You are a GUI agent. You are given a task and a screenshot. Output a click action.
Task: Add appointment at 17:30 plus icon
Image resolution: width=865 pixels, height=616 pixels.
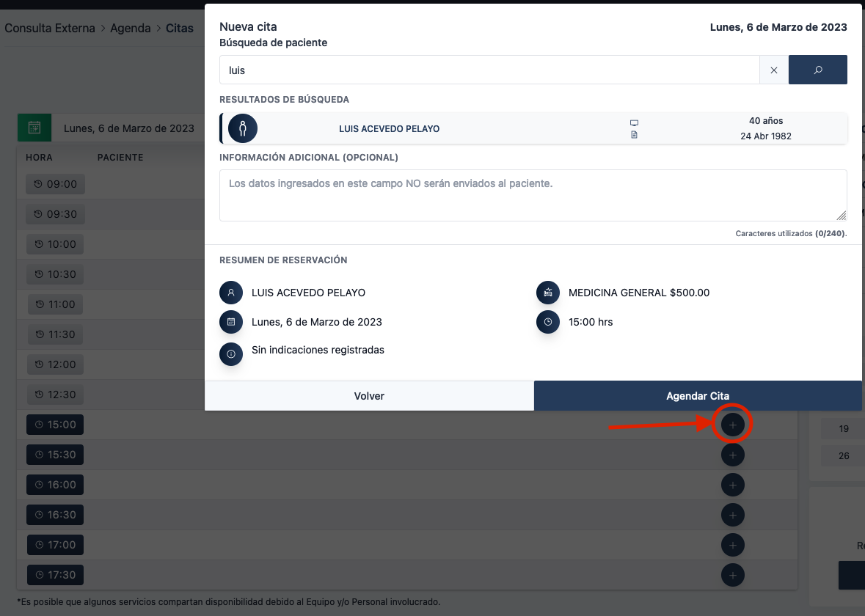[732, 575]
